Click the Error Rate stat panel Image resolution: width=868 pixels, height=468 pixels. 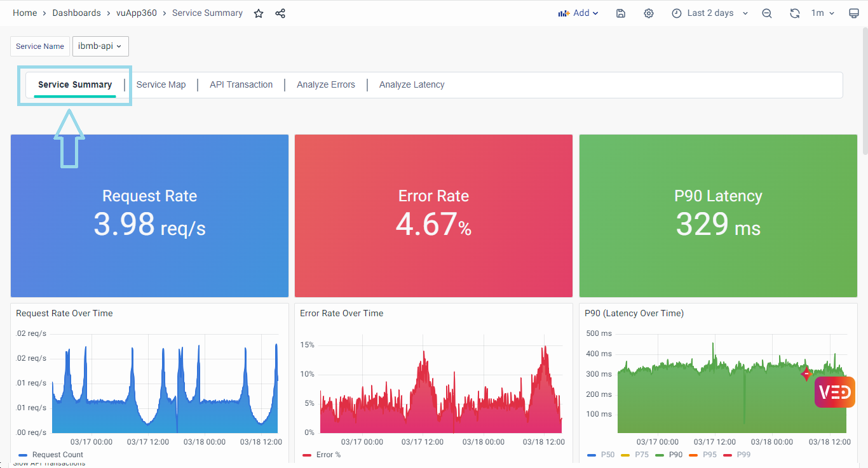coord(433,216)
